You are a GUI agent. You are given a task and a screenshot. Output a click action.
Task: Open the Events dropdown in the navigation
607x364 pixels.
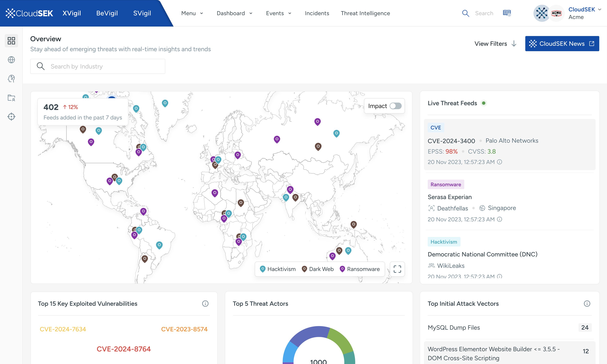coord(278,13)
